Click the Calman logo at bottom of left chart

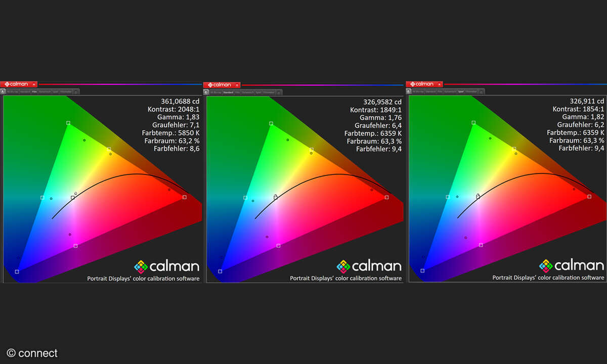167,266
